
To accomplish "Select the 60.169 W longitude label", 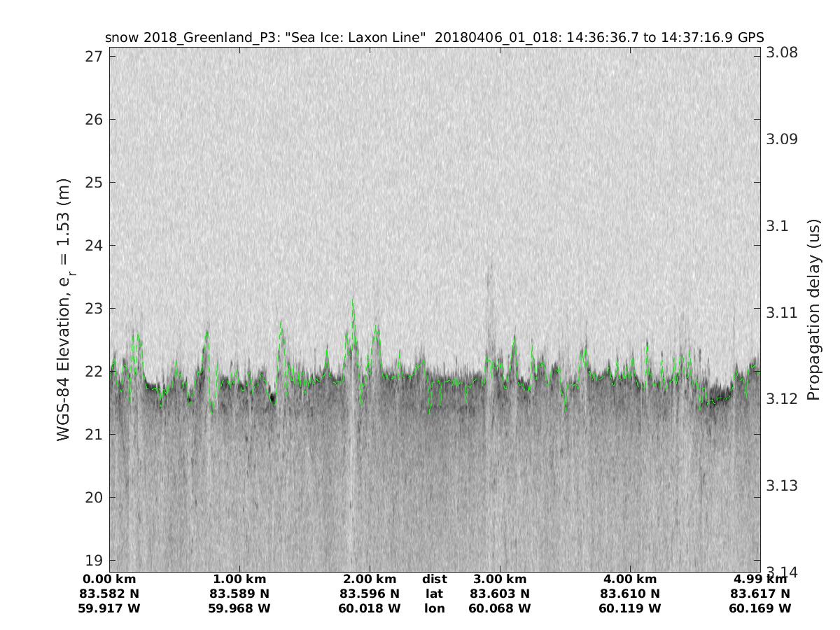I will (x=760, y=608).
